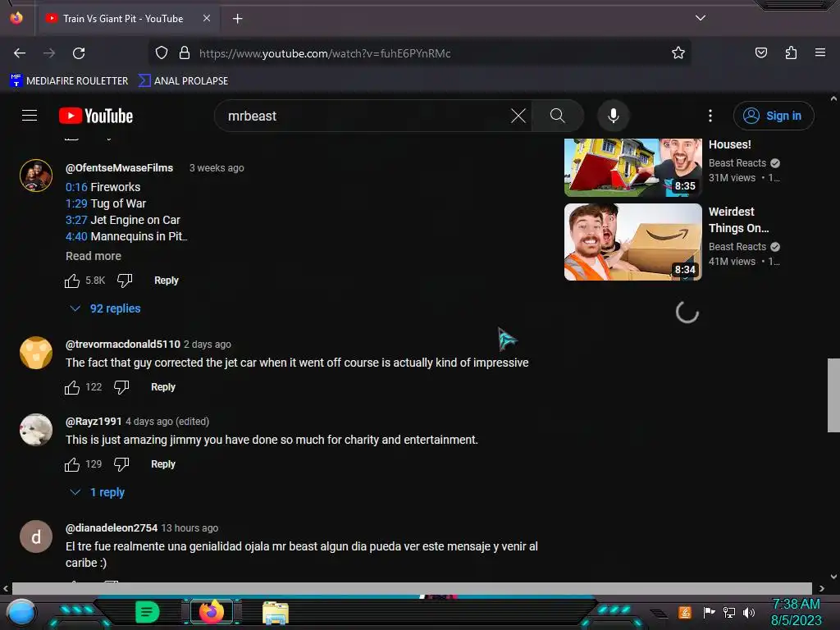Viewport: 840px width, 630px height.
Task: Select the Train Vs Giant Pit tab
Action: tap(127, 19)
